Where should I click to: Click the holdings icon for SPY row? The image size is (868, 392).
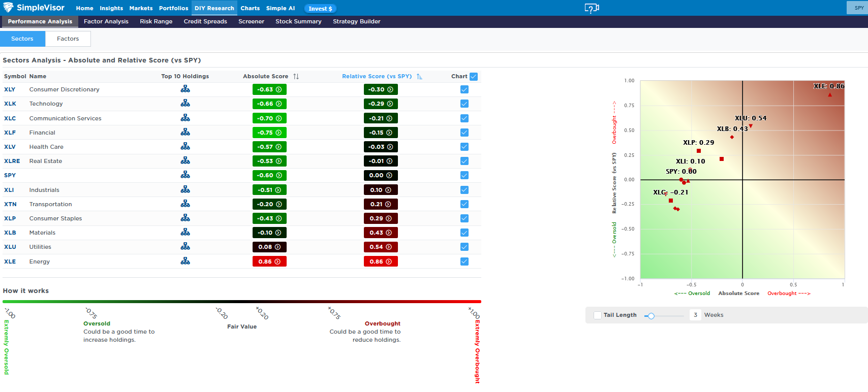[185, 175]
